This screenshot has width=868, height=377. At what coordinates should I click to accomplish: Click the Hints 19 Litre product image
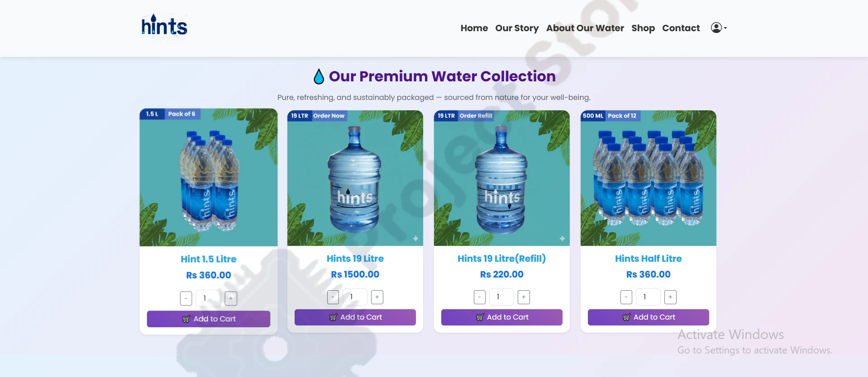click(355, 178)
